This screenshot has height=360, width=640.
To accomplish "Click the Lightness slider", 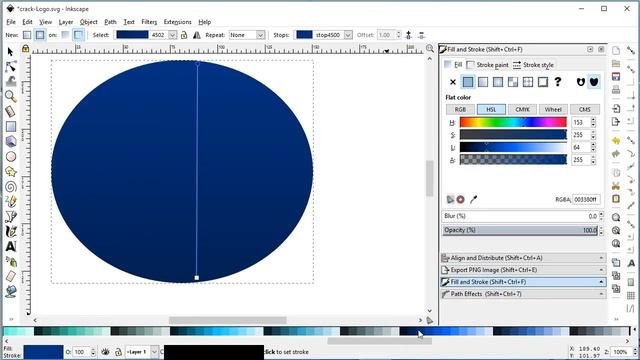I will point(513,147).
